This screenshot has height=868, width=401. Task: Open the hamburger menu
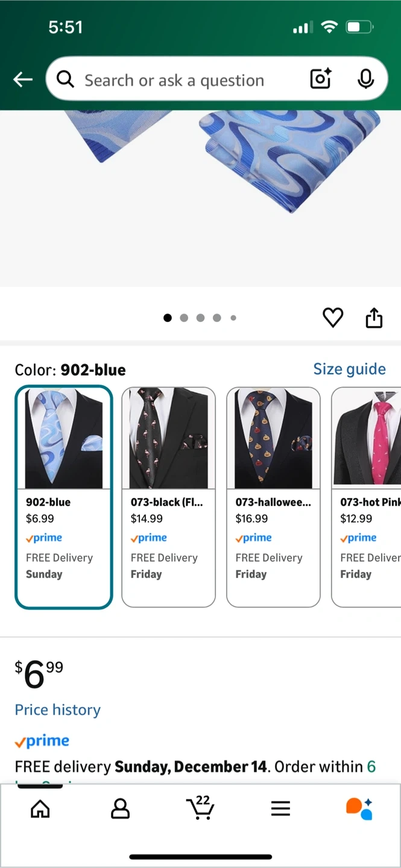280,809
